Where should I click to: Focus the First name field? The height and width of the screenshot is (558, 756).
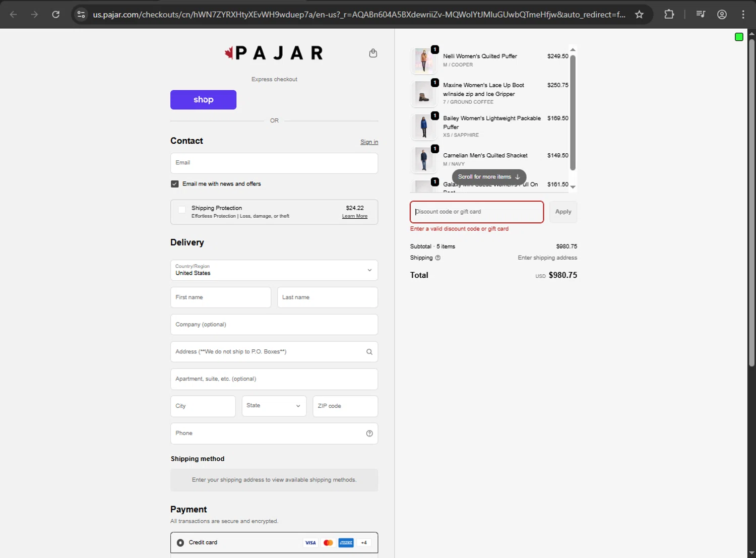221,297
